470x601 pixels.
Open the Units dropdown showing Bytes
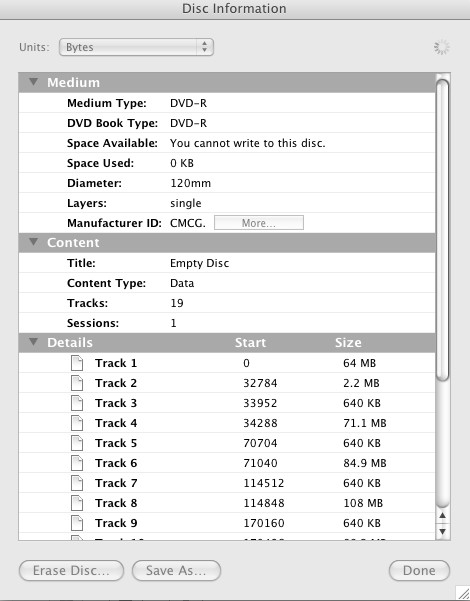[136, 47]
